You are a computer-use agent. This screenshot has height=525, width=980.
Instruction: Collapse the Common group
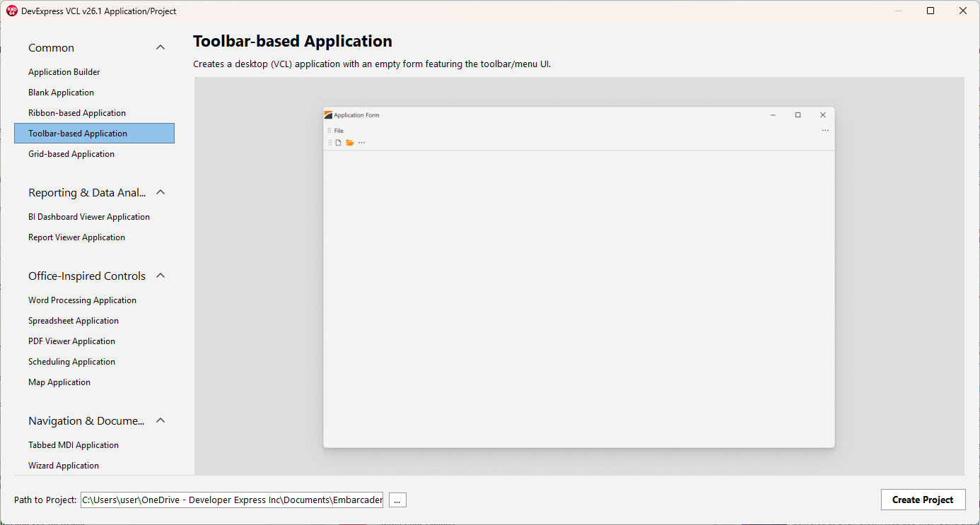coord(161,47)
